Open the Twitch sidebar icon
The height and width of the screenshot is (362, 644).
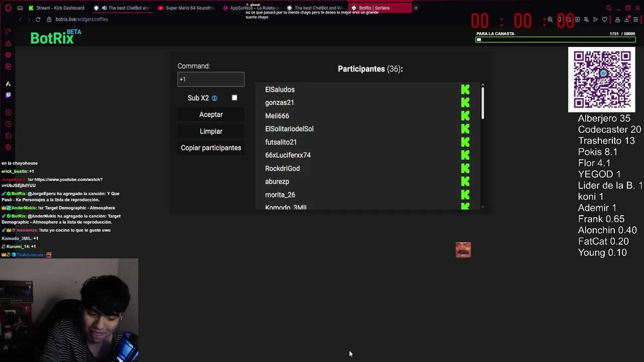(x=8, y=95)
